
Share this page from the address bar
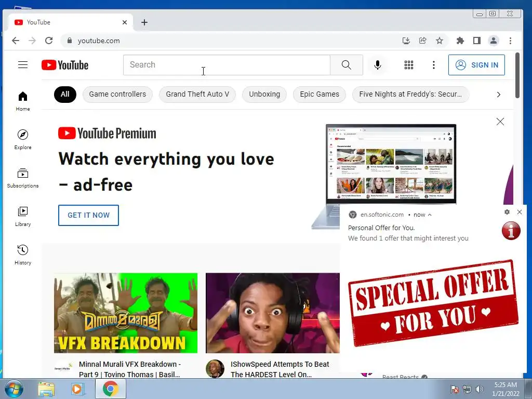(423, 41)
